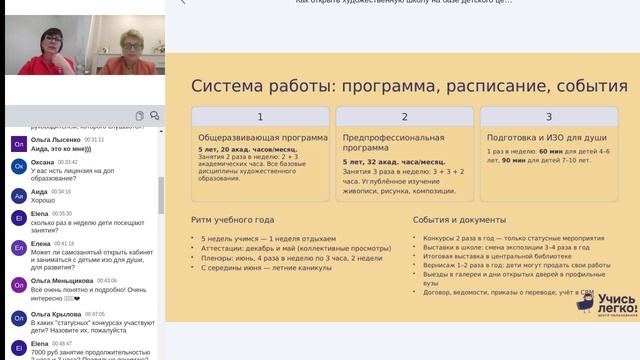Click bullet 'Пленэры: июнь, 4 раза в неделю'
This screenshot has height=360, width=640.
tap(291, 258)
